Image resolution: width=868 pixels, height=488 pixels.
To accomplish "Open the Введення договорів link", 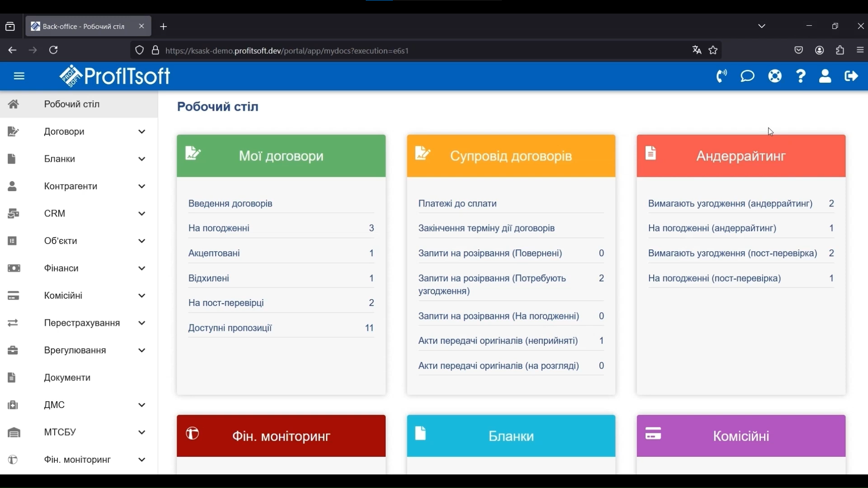I will point(231,204).
